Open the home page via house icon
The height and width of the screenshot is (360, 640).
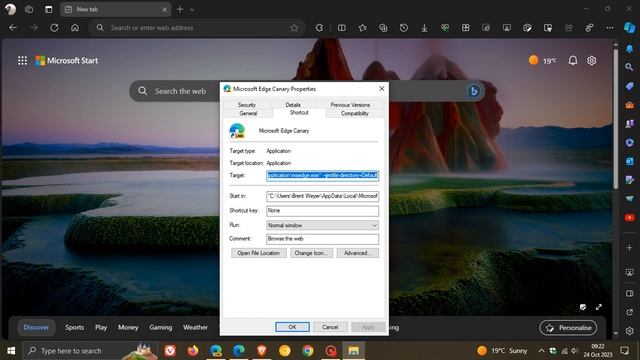[x=75, y=28]
